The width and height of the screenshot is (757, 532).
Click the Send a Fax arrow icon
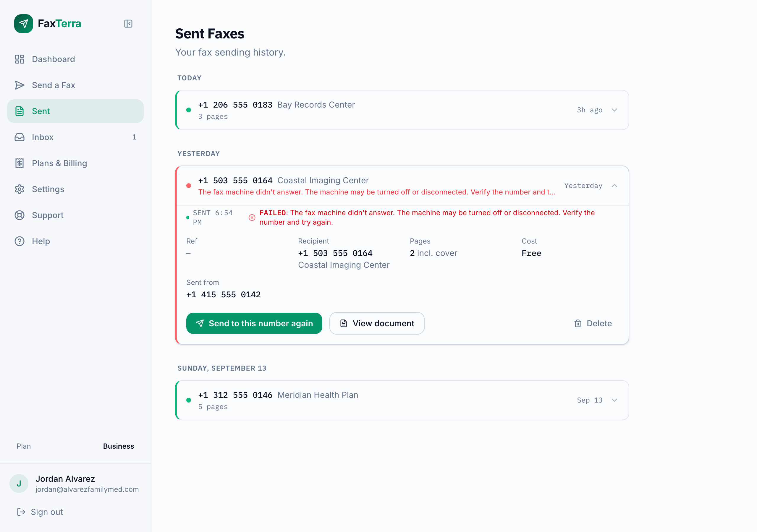20,85
